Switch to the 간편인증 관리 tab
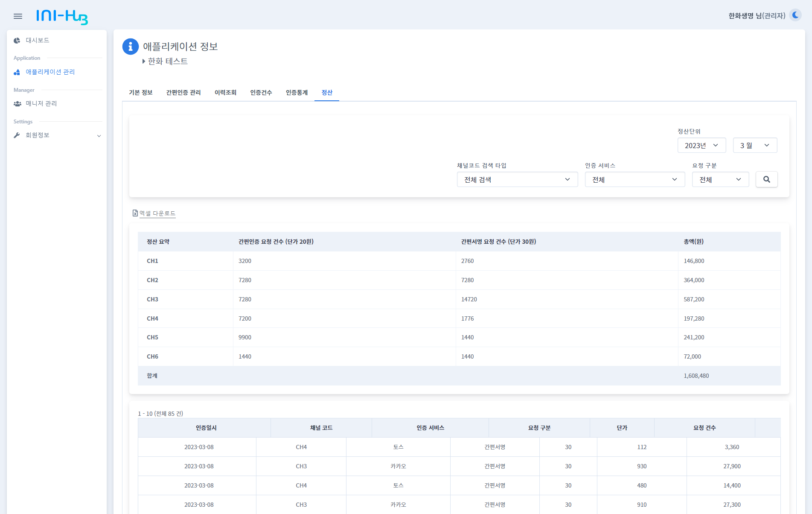 point(183,92)
